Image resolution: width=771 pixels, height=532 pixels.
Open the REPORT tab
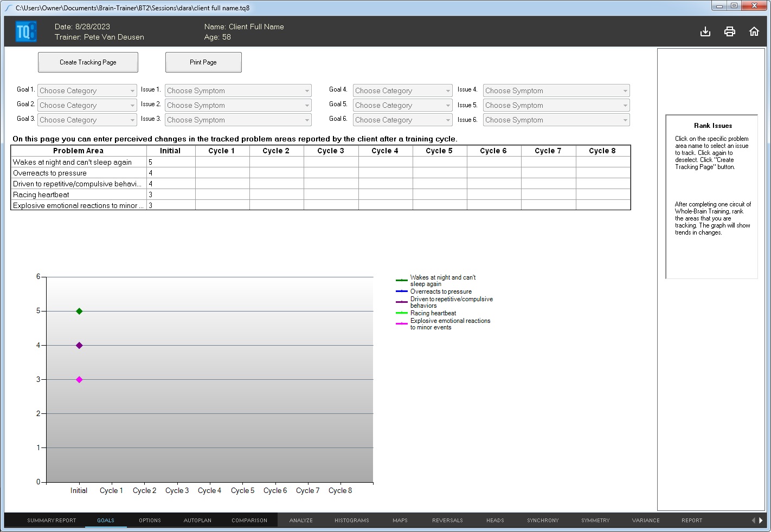tap(692, 520)
